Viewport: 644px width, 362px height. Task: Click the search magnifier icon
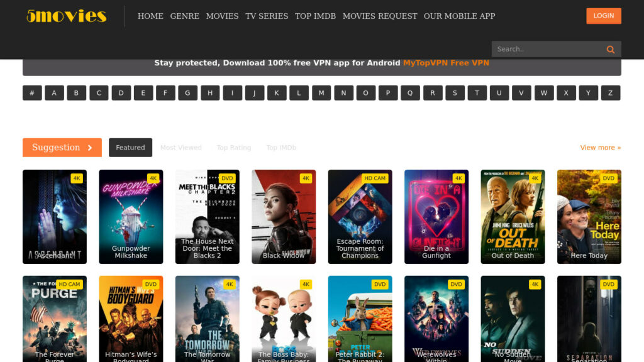[610, 49]
